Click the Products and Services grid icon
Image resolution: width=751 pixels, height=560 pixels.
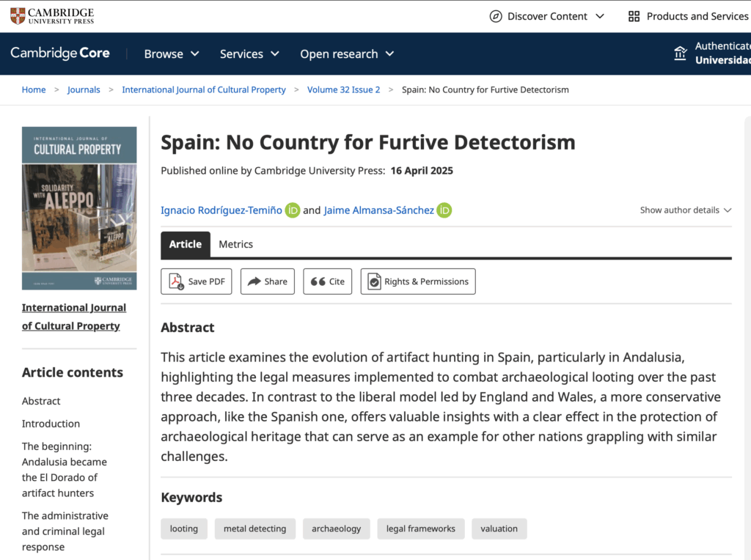634,16
